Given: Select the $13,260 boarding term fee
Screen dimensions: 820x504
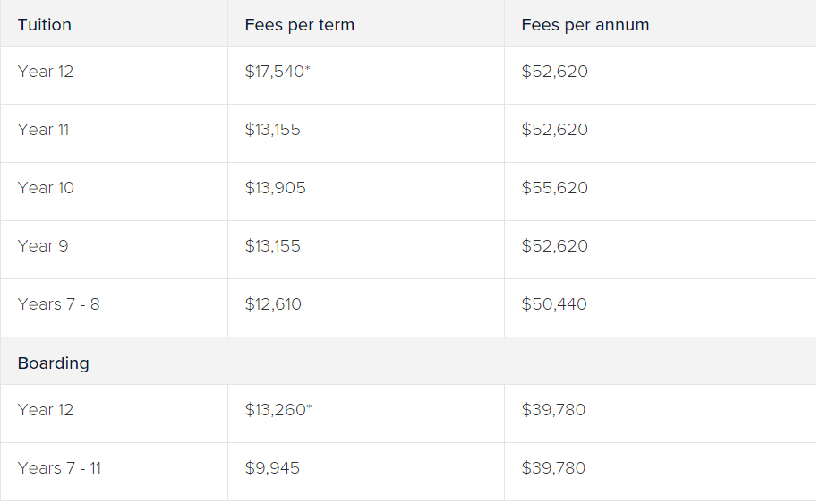Looking at the screenshot, I should click(278, 410).
